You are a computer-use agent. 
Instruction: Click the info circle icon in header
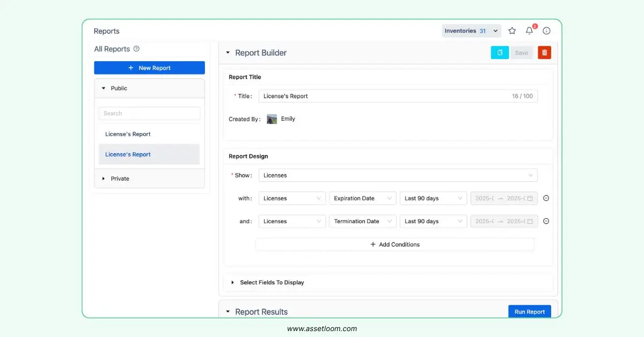(546, 31)
